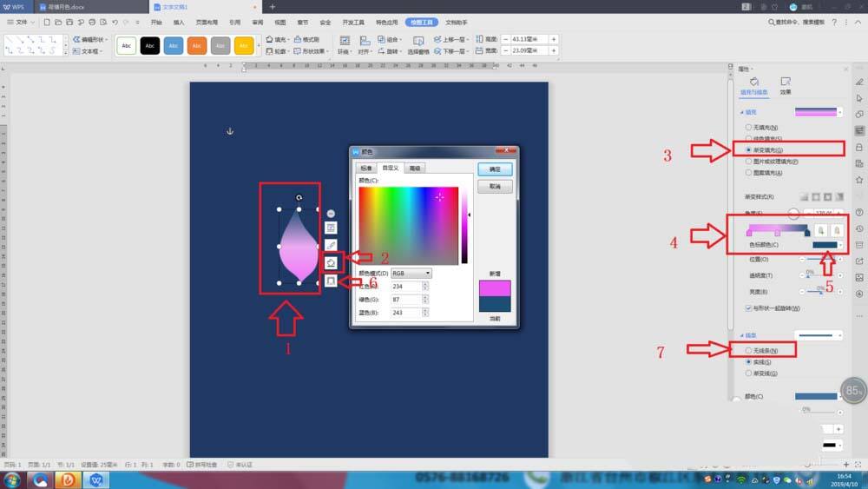
Task: Click inside the rainbow color spectrum field
Action: click(x=409, y=226)
